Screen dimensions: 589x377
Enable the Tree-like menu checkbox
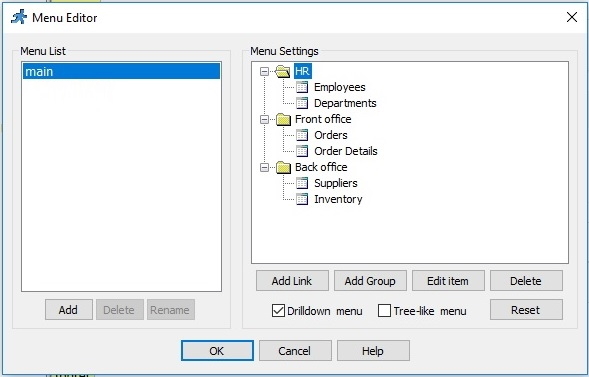coord(384,311)
